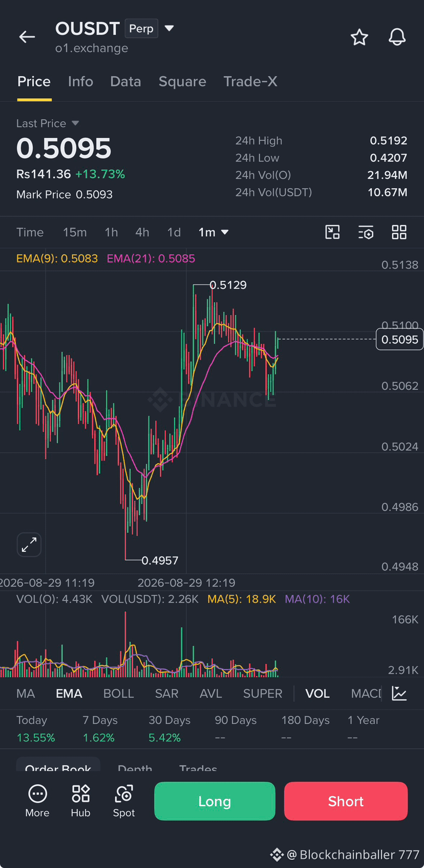Select the SUPER indicator
This screenshot has height=868, width=424.
tap(263, 694)
